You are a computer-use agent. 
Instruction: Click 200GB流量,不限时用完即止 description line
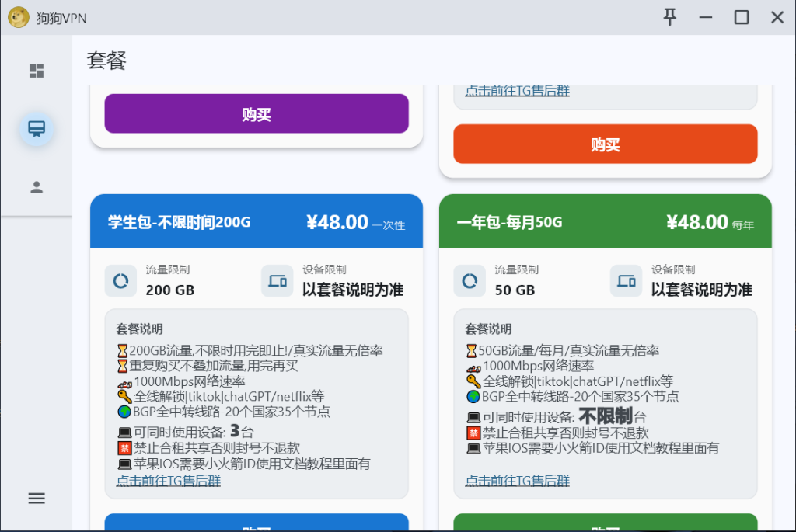[x=250, y=350]
